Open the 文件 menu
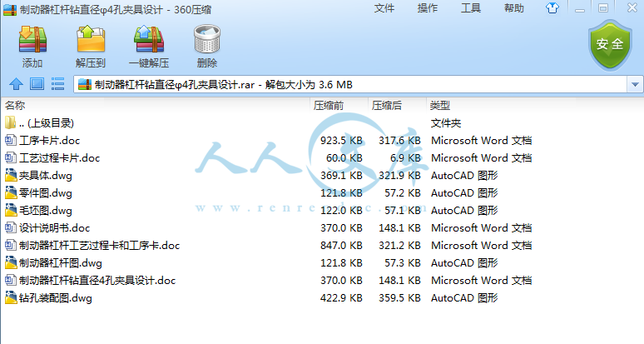644x344 pixels. pos(384,8)
